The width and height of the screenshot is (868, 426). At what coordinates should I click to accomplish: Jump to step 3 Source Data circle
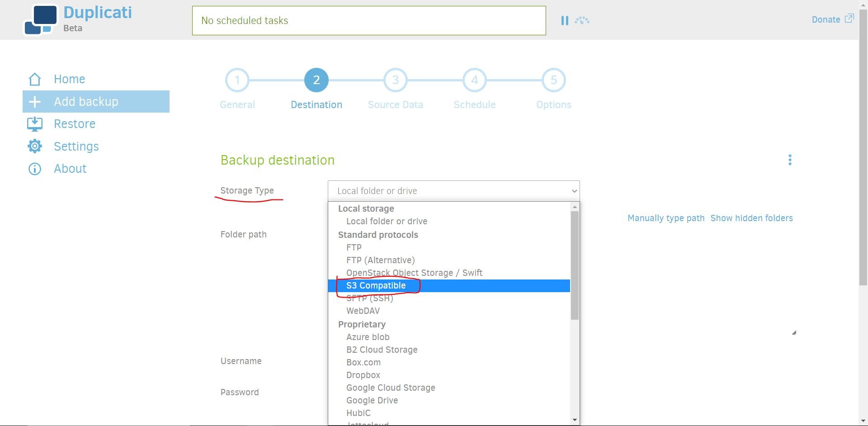396,80
